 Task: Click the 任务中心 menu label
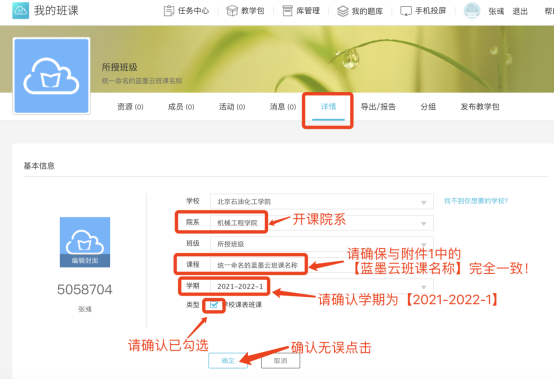pyautogui.click(x=193, y=11)
